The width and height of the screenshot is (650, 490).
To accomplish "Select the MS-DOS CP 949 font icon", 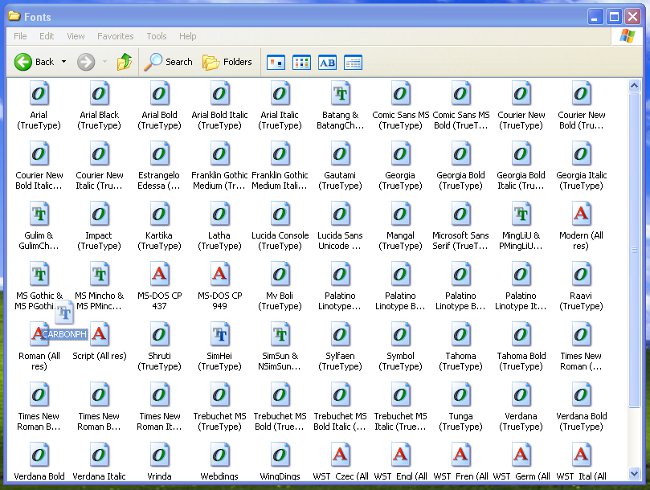I will (220, 274).
